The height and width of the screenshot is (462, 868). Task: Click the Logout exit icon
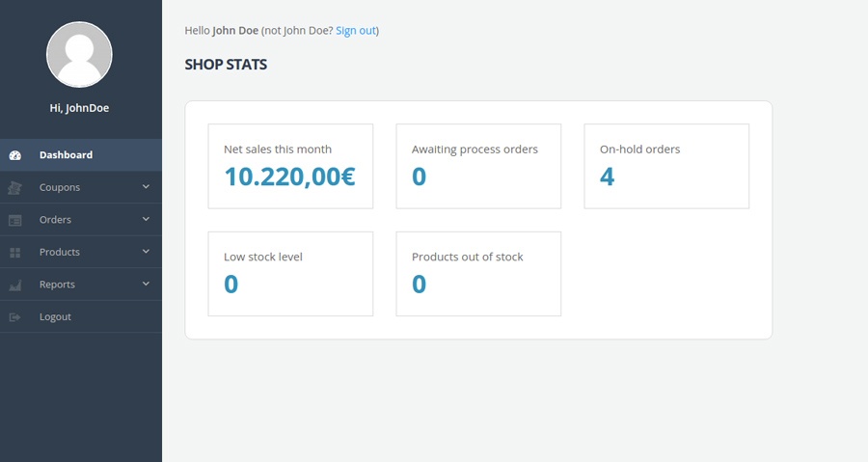tap(14, 317)
